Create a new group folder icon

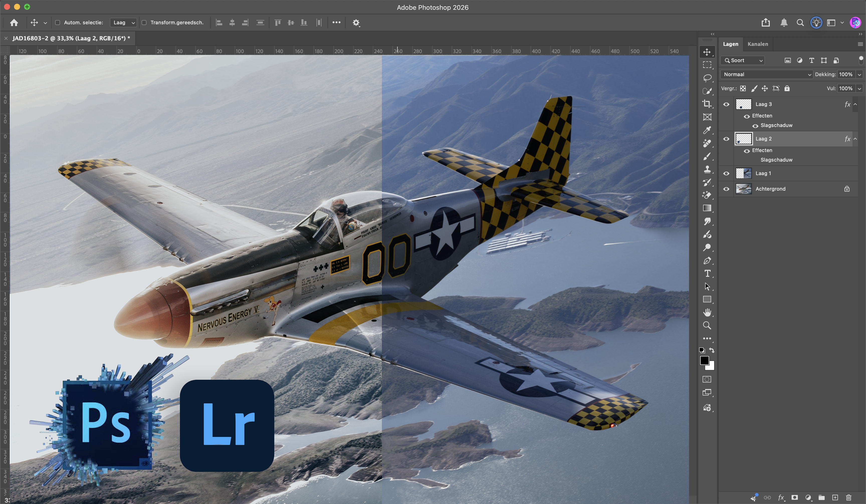click(x=821, y=497)
